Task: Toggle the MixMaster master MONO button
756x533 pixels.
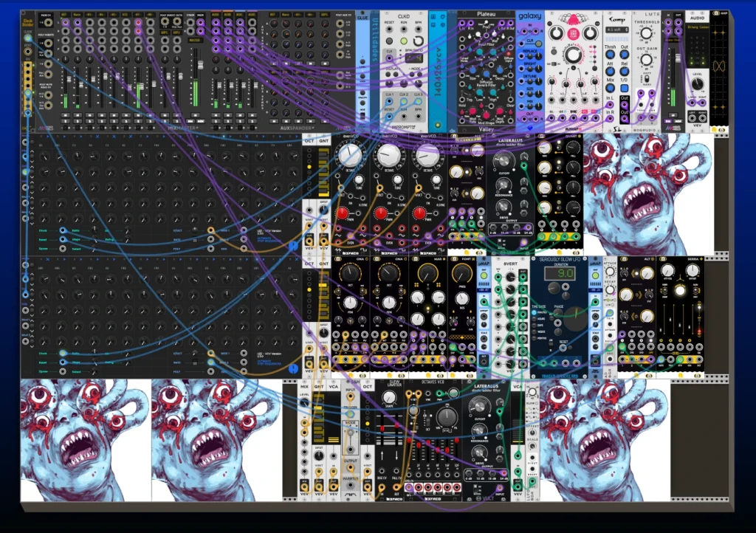Action: click(x=201, y=122)
